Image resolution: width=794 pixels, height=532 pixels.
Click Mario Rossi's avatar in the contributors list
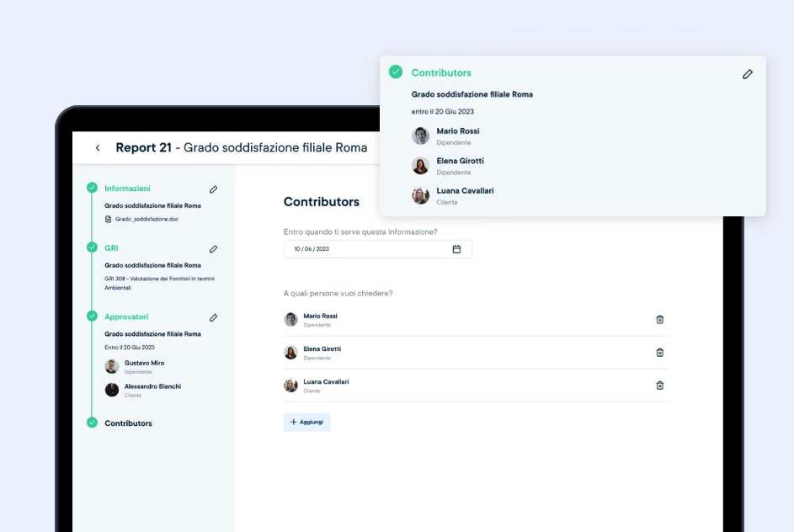point(290,319)
